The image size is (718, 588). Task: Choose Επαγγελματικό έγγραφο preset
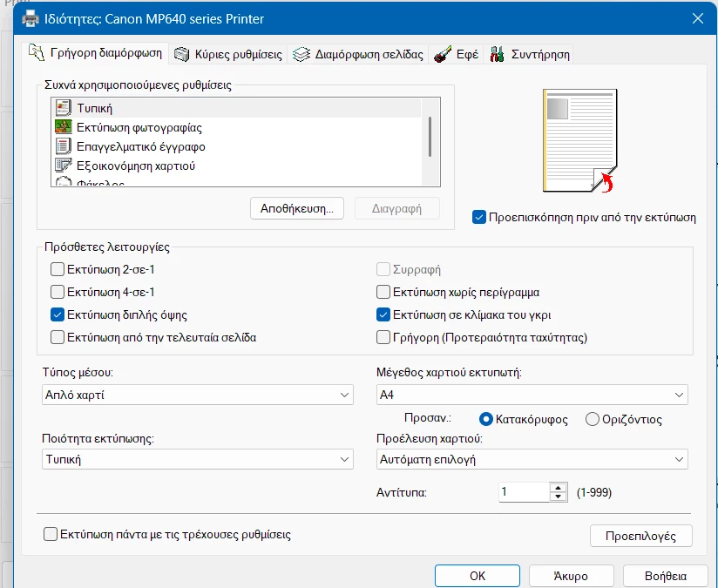pos(236,146)
